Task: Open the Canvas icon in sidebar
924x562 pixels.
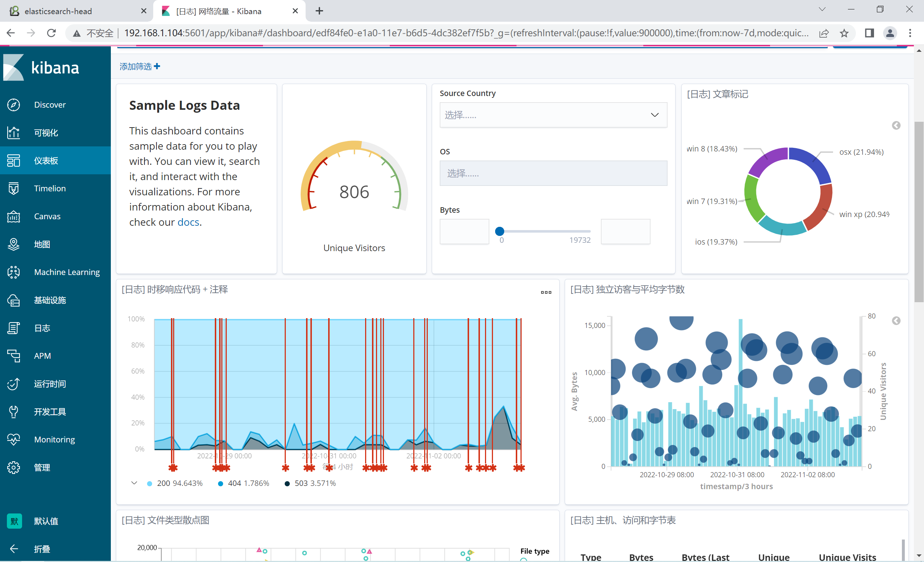Action: coord(13,216)
